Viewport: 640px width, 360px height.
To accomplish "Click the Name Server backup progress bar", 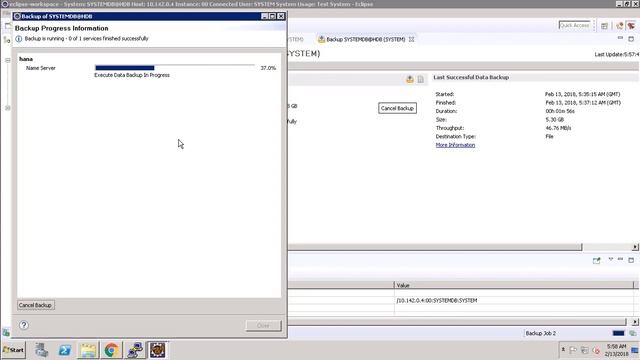I will coord(175,68).
